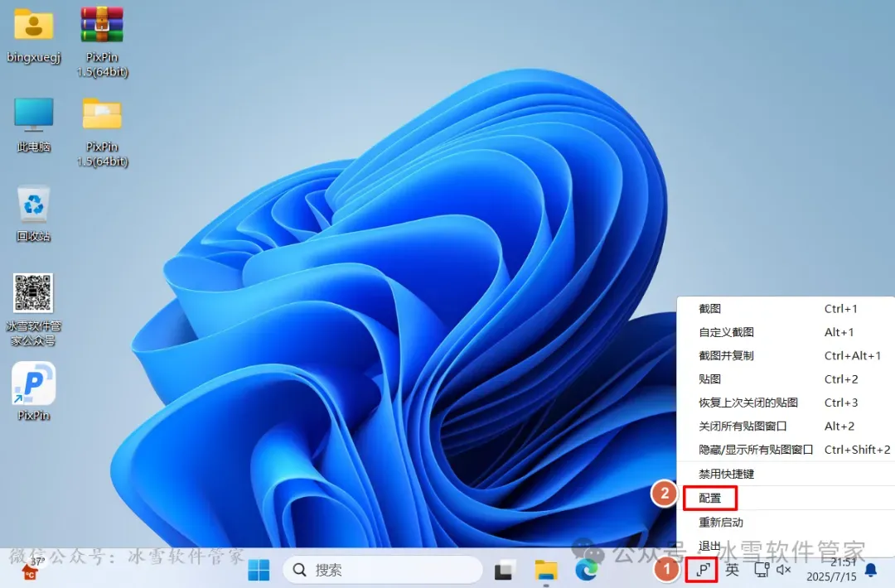Open the weather widget showing 37°
The image size is (895, 588).
[x=31, y=569]
